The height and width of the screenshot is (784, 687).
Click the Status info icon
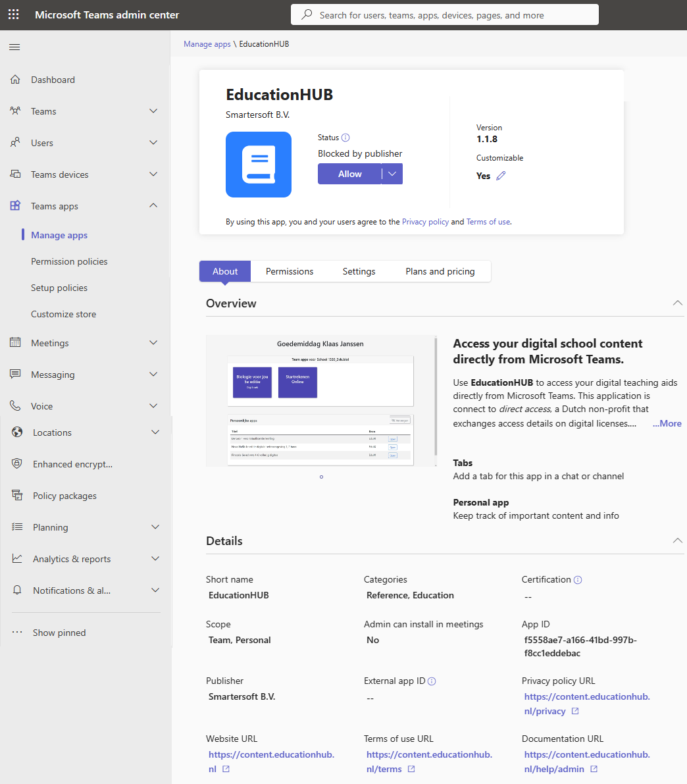click(x=345, y=138)
